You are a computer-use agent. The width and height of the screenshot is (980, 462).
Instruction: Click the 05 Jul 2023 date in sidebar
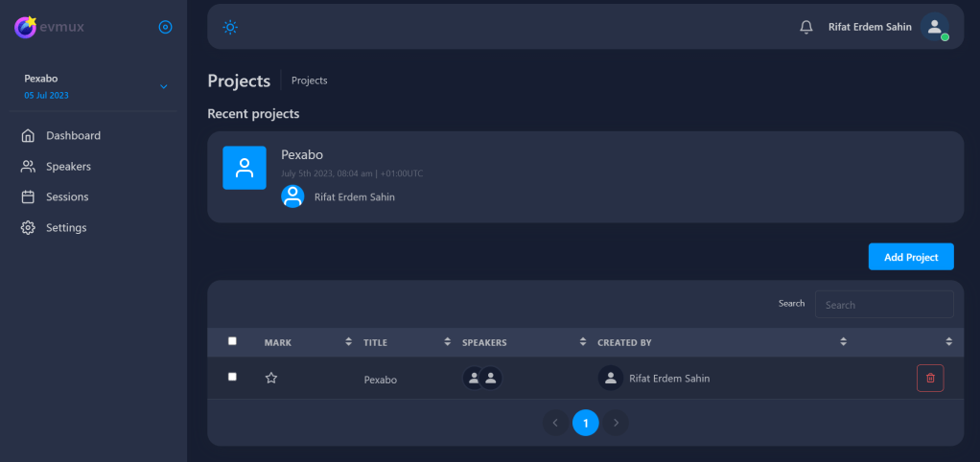pyautogui.click(x=46, y=96)
